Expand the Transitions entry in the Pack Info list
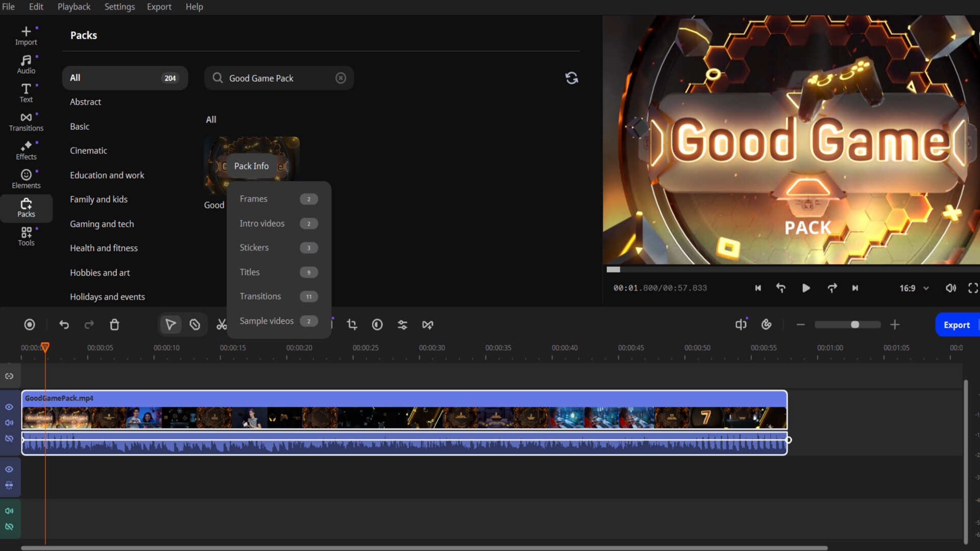980x551 pixels. (x=278, y=296)
